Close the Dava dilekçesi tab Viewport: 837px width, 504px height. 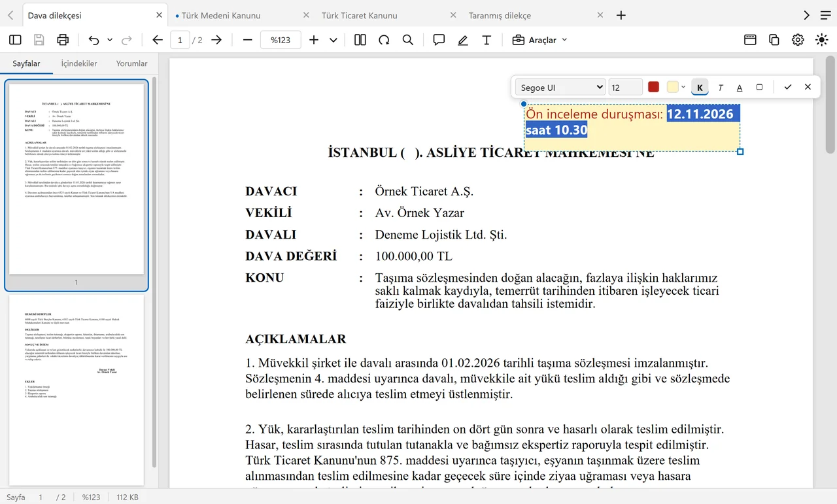(159, 15)
